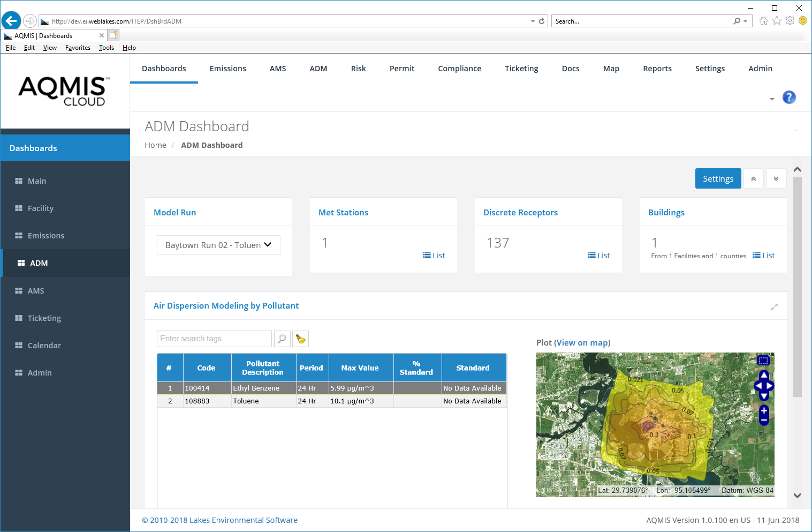Run the pollutant tag search with the magnifier
Image resolution: width=812 pixels, height=532 pixels.
[x=282, y=339]
